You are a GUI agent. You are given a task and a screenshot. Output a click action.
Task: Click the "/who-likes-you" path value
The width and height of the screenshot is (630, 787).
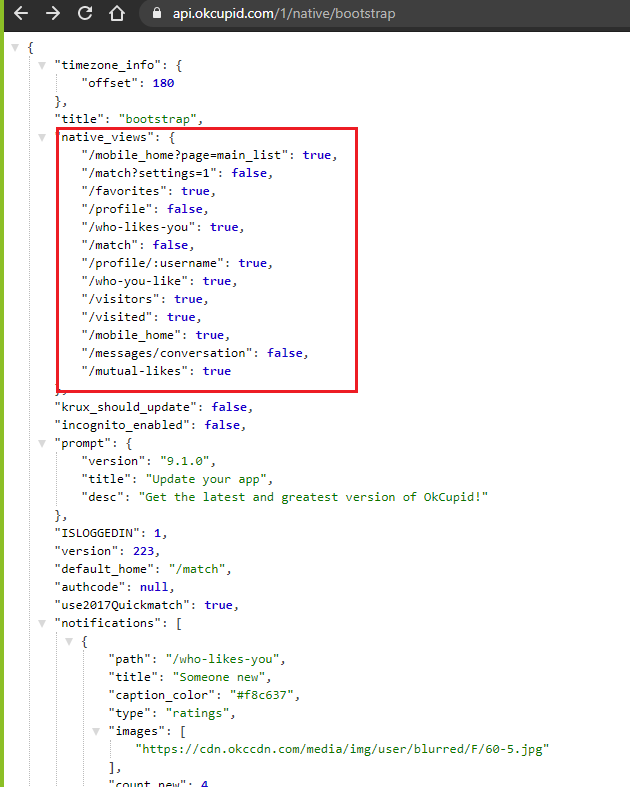[226, 659]
